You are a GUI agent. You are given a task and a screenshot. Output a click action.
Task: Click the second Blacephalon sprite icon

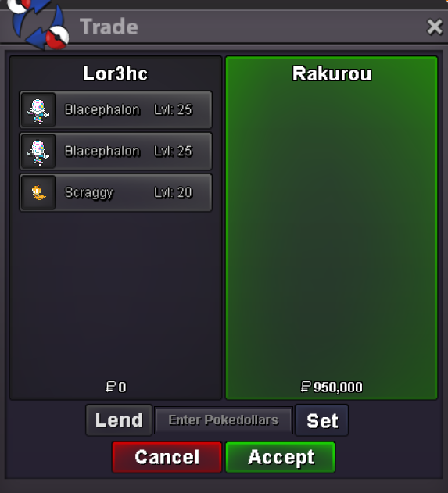coord(38,152)
